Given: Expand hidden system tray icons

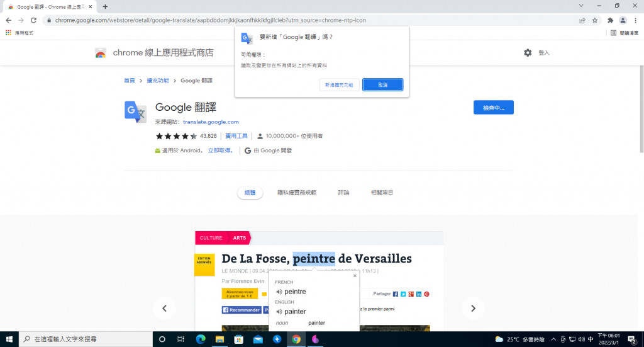Looking at the screenshot, I should (x=553, y=339).
